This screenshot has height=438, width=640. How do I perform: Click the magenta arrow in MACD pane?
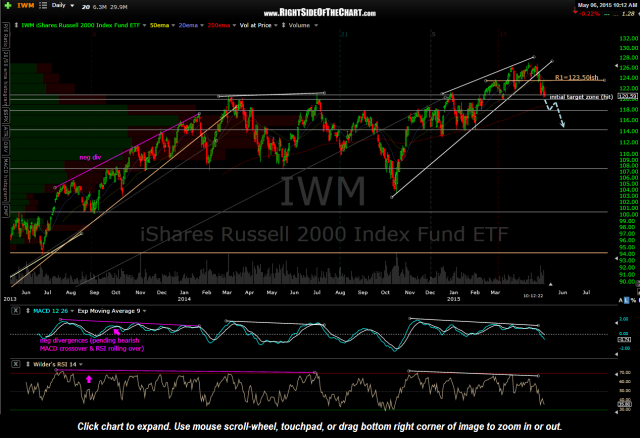click(x=117, y=331)
